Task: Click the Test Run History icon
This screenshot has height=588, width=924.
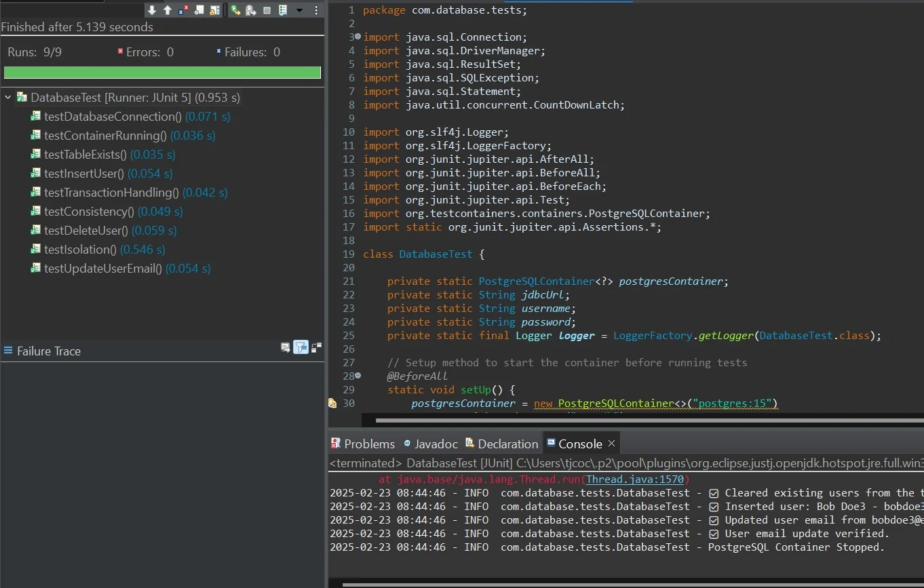Action: tap(283, 10)
